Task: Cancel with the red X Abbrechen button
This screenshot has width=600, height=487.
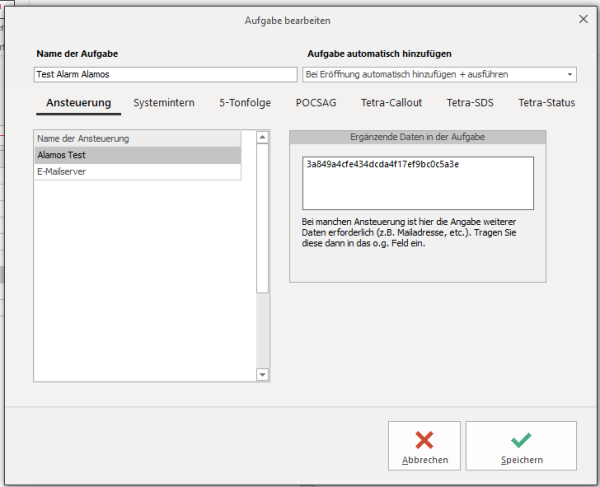Action: (x=425, y=445)
